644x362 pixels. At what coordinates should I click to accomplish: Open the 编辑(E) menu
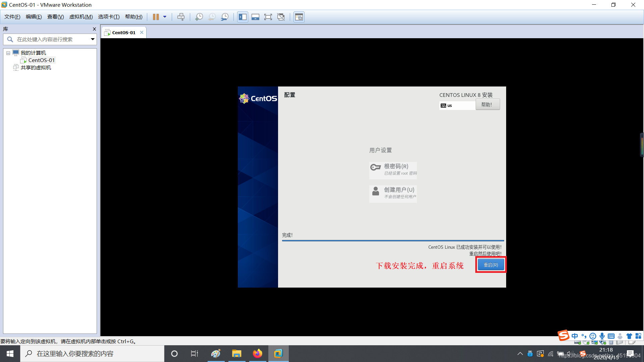coord(34,17)
